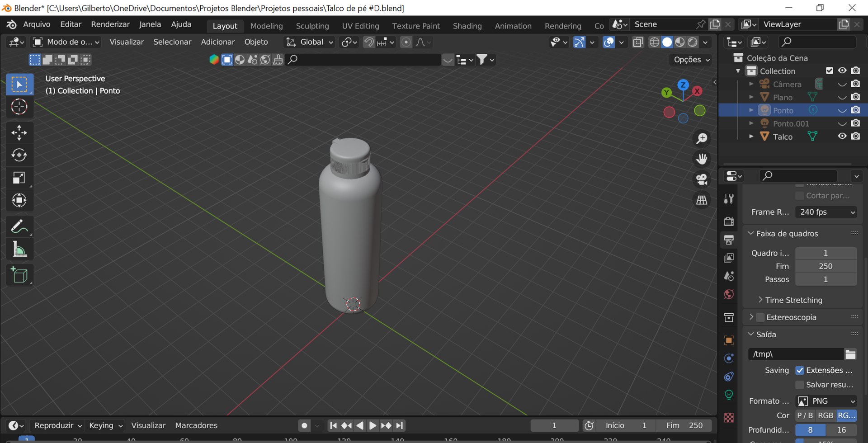Switch to the Sculpting workspace tab
Screen dimensions: 868x443
tap(312, 26)
